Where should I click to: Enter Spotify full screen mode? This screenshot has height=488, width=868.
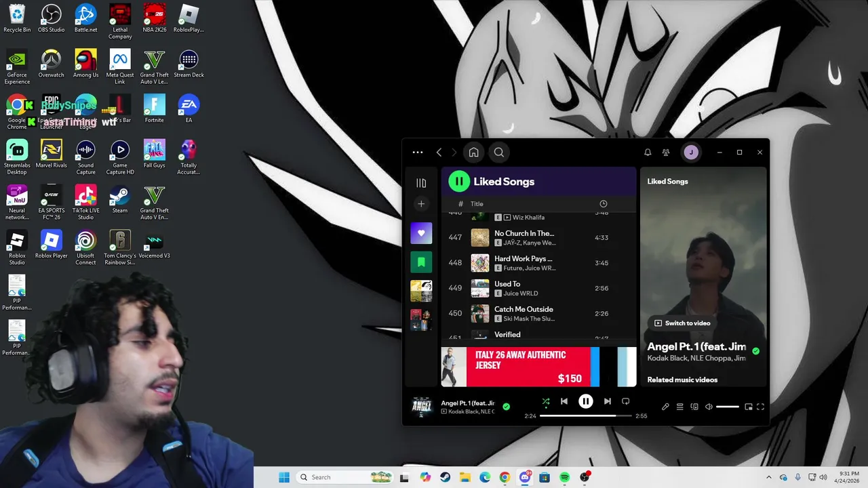click(760, 407)
